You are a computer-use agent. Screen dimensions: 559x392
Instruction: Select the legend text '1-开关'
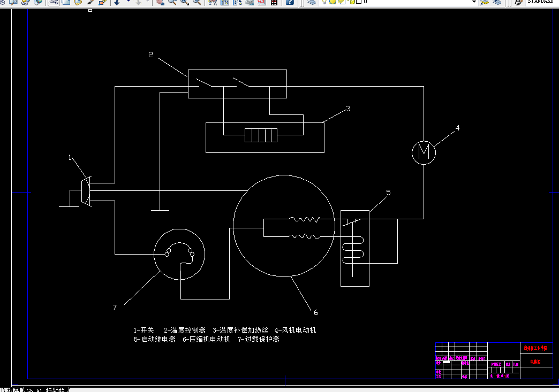click(x=143, y=330)
